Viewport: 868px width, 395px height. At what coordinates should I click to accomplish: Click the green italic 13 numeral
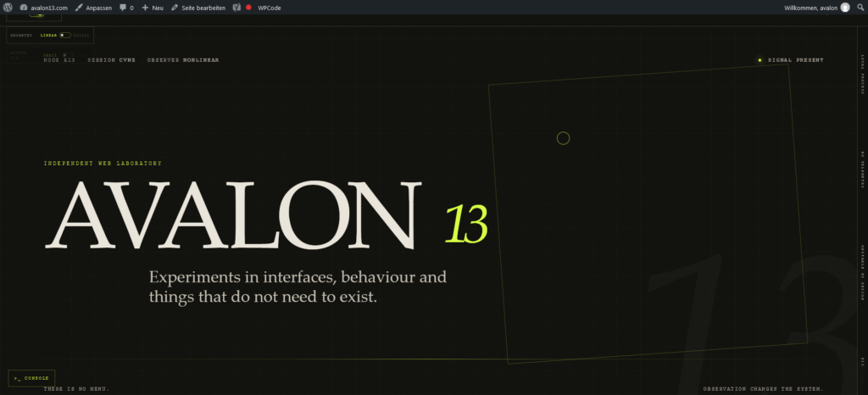click(466, 224)
